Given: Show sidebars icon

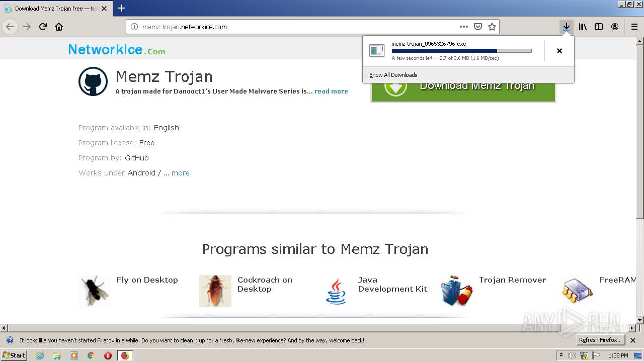Looking at the screenshot, I should pyautogui.click(x=599, y=27).
